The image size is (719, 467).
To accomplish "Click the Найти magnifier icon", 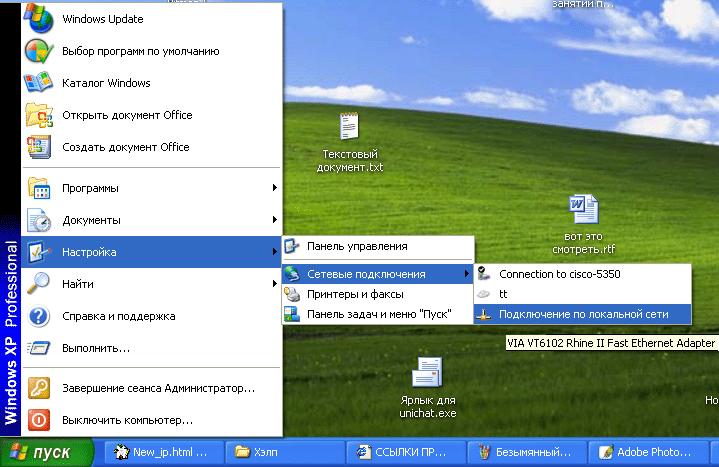I will pyautogui.click(x=39, y=284).
